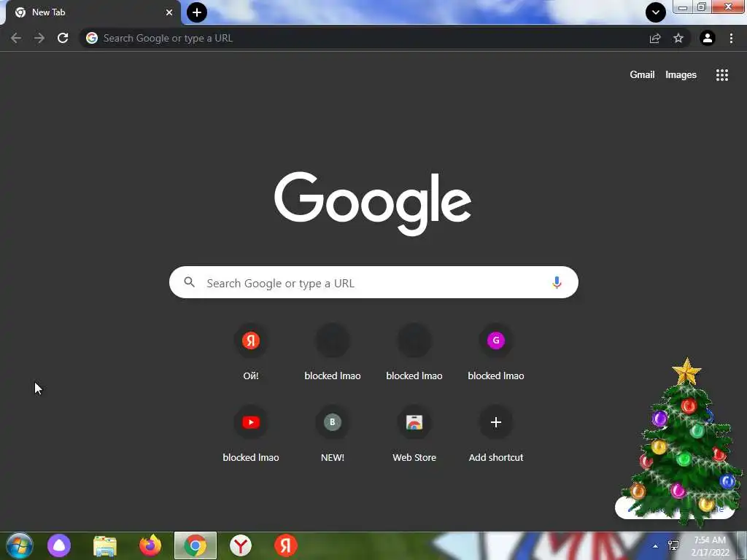Close the New Tab tab

[169, 12]
